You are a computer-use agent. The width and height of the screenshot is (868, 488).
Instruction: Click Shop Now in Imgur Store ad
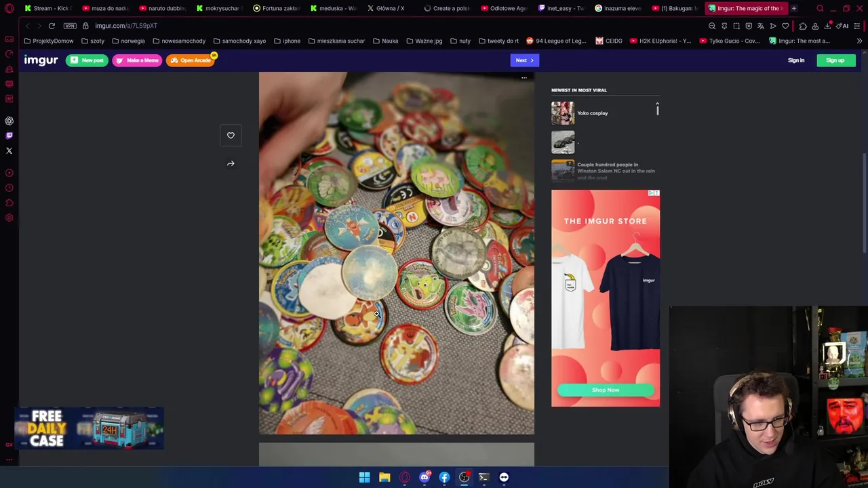pos(606,390)
